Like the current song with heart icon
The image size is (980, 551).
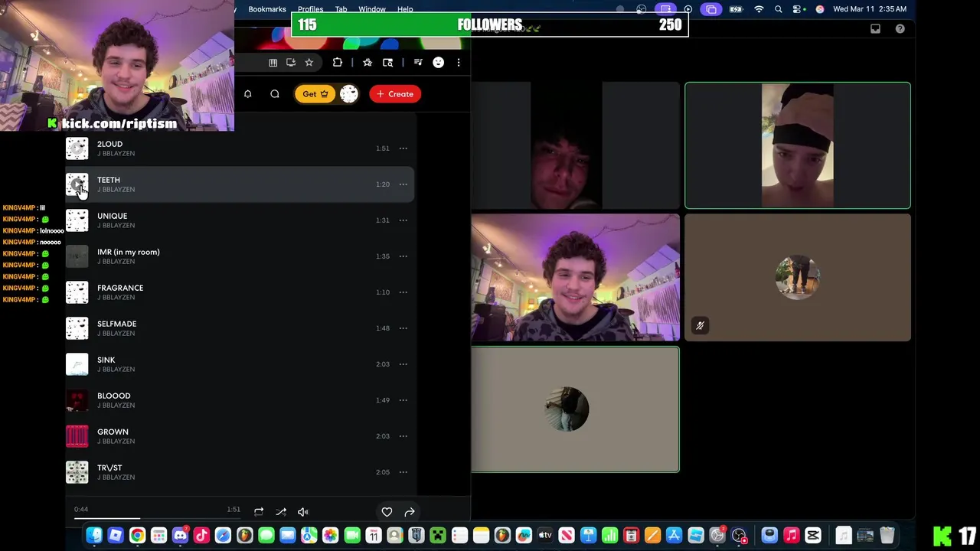387,512
